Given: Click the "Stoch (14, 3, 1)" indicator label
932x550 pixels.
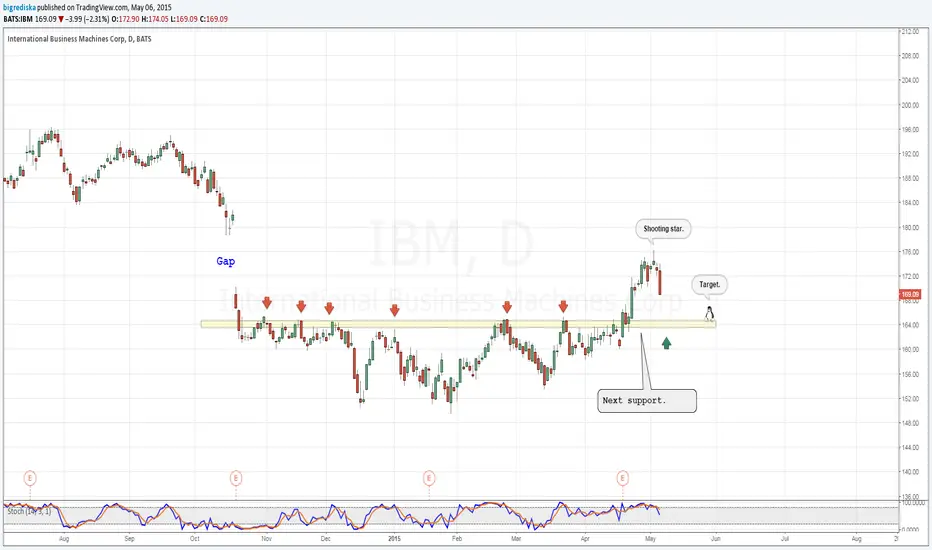Looking at the screenshot, I should click(x=29, y=511).
